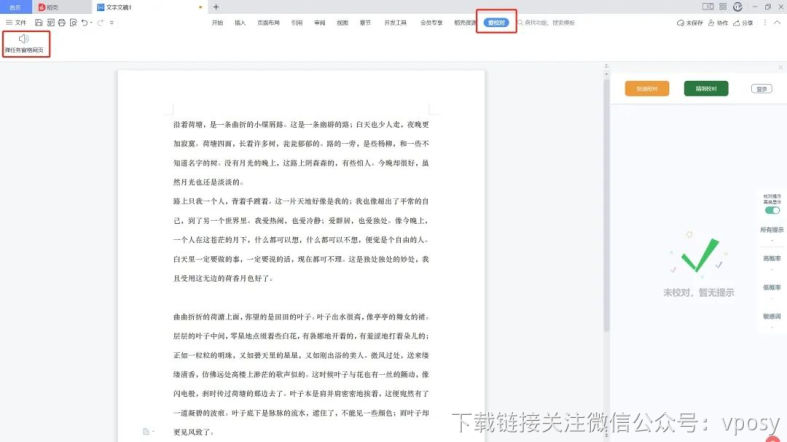Switch to the 首页 home tab
This screenshot has width=787, height=442.
coord(15,7)
